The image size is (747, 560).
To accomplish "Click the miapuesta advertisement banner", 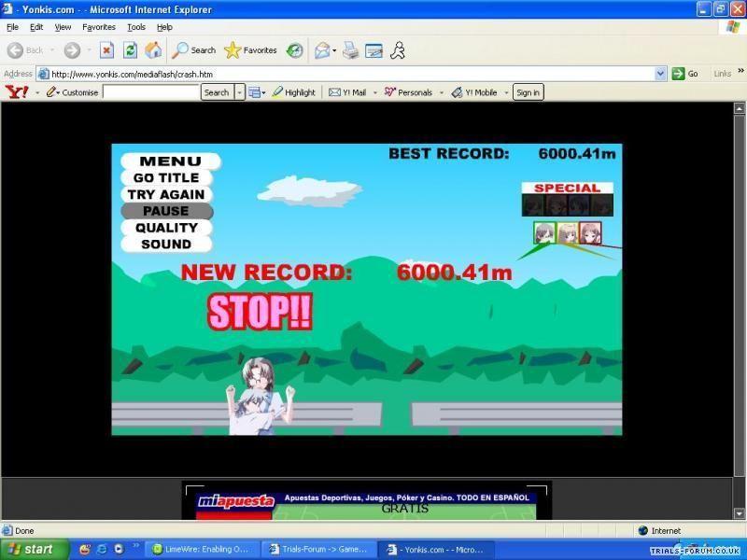I will pyautogui.click(x=366, y=506).
